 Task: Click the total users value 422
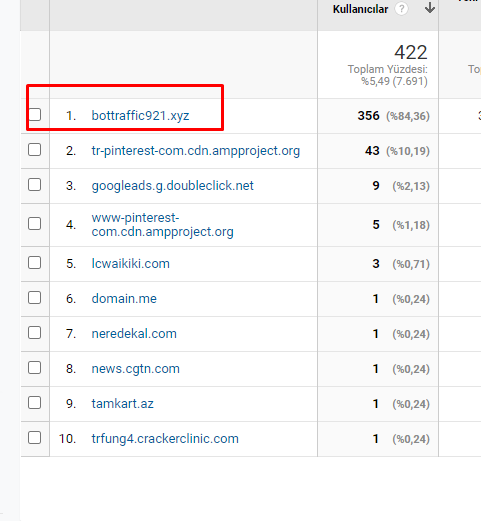point(411,52)
